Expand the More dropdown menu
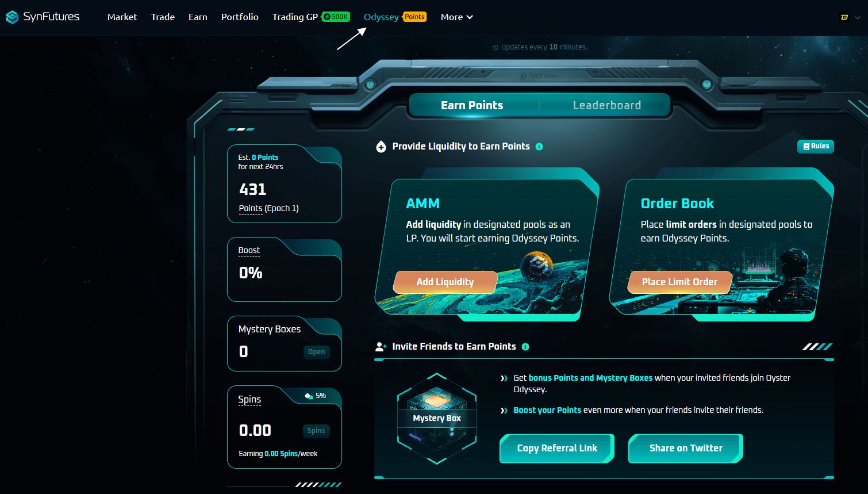868x494 pixels. pyautogui.click(x=456, y=17)
